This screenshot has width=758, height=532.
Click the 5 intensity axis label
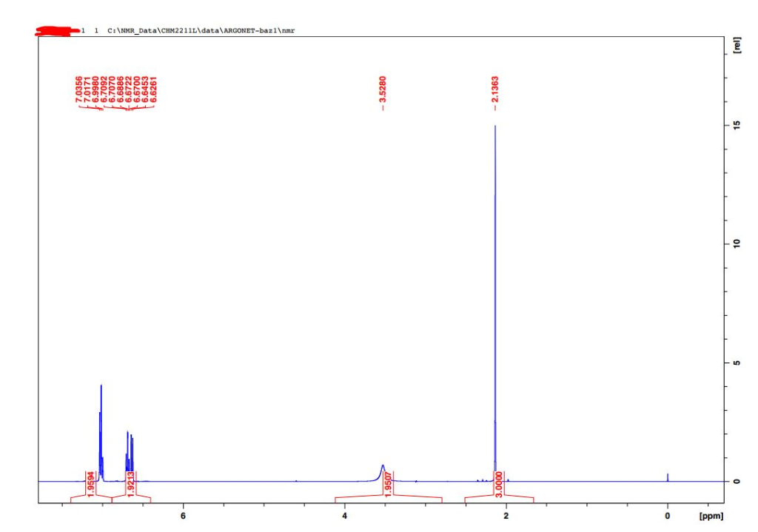pos(737,363)
